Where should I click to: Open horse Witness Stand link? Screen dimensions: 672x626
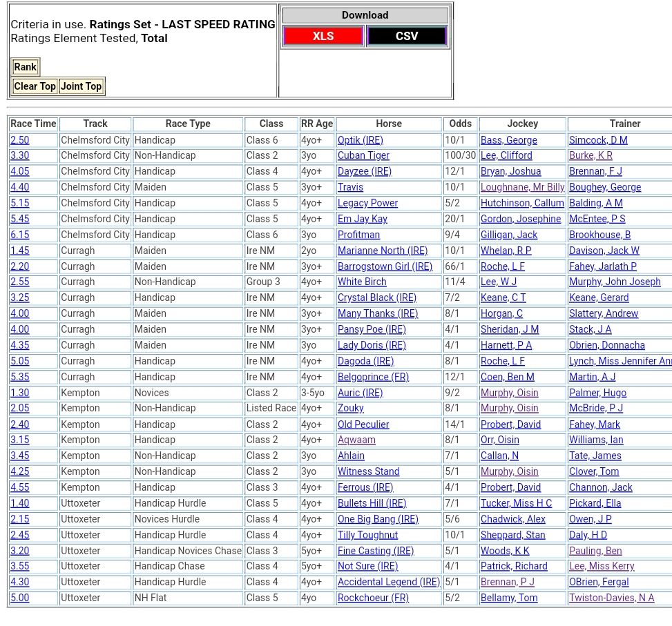[368, 472]
